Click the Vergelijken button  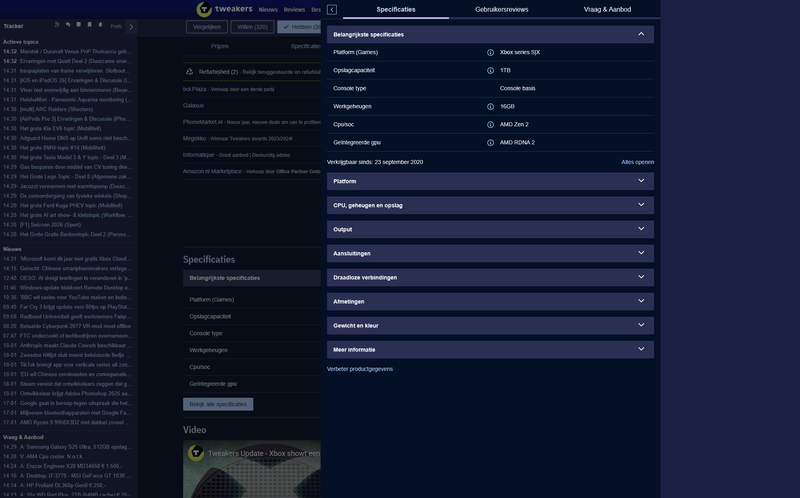pyautogui.click(x=207, y=27)
